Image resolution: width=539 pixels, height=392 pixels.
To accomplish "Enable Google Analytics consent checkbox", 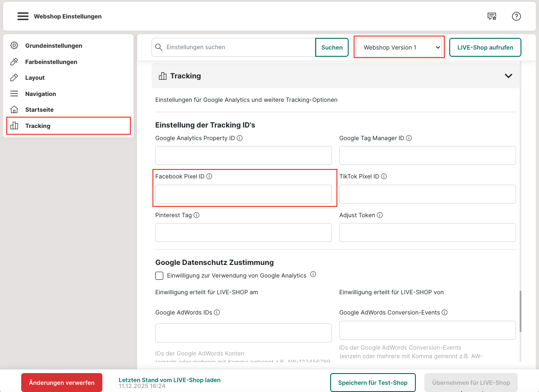I will coord(159,276).
